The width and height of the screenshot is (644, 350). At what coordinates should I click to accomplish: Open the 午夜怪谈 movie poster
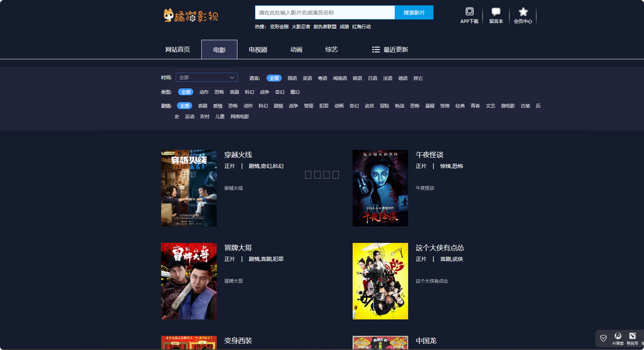tap(380, 188)
